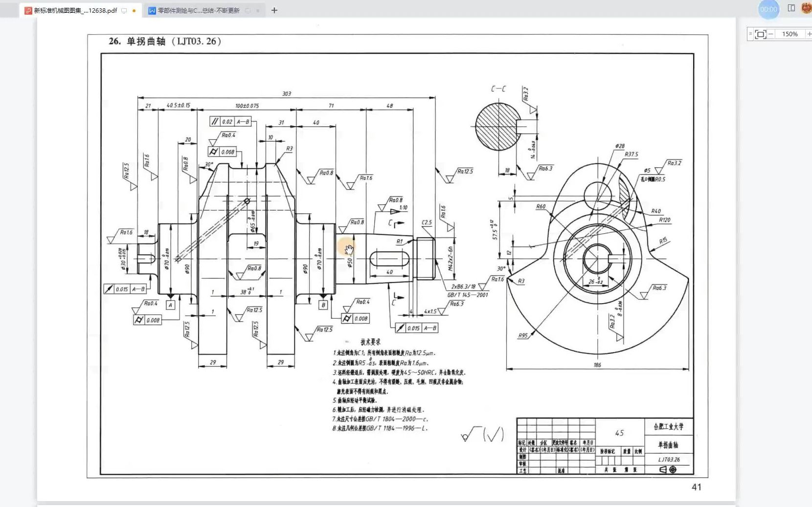Click the monitor icon on the Word tab

(248, 11)
